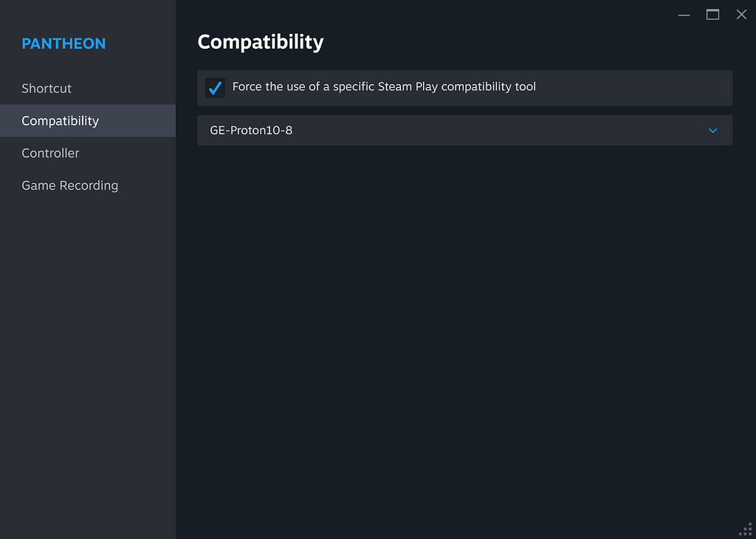Click the GE-Proton10-8 version text
The width and height of the screenshot is (756, 539).
251,131
